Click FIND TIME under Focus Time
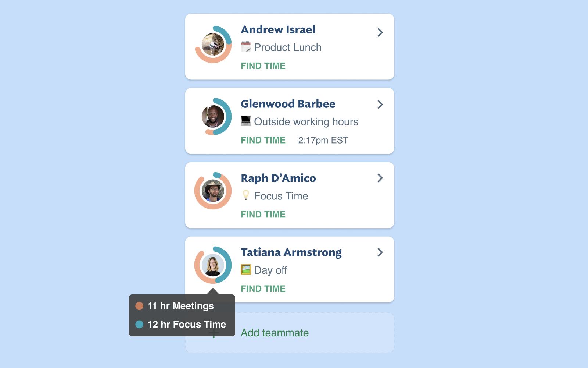The height and width of the screenshot is (368, 588). 263,215
